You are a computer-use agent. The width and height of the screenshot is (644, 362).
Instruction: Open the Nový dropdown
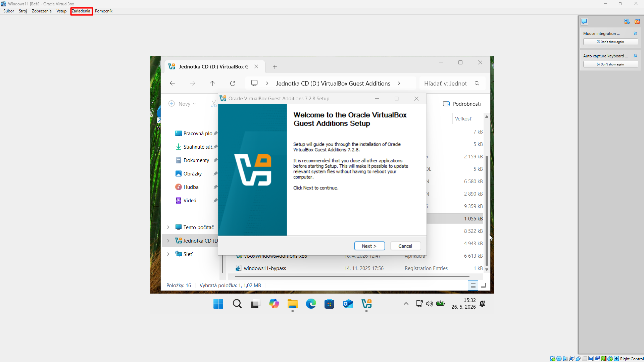(x=182, y=104)
